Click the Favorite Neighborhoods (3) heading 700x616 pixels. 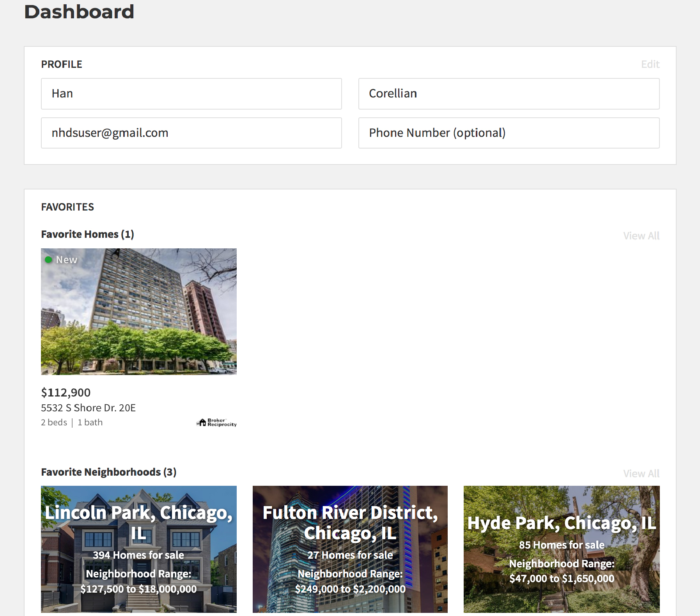click(109, 472)
